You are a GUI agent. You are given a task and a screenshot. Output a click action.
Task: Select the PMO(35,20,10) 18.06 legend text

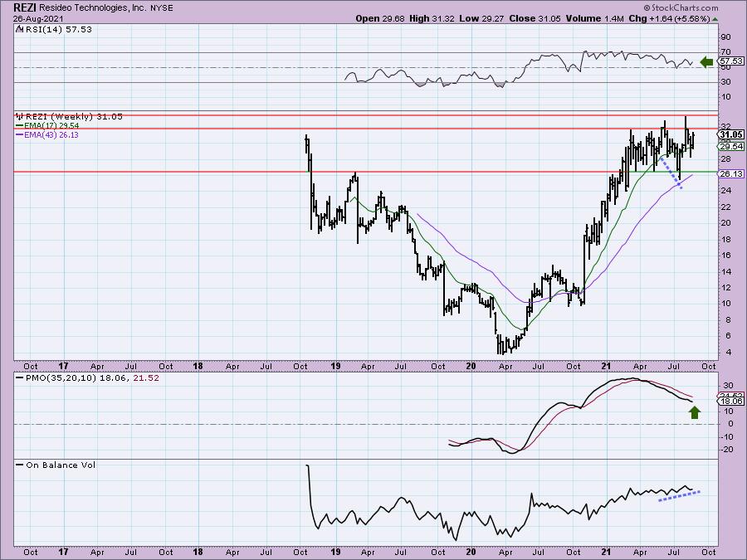pyautogui.click(x=76, y=378)
